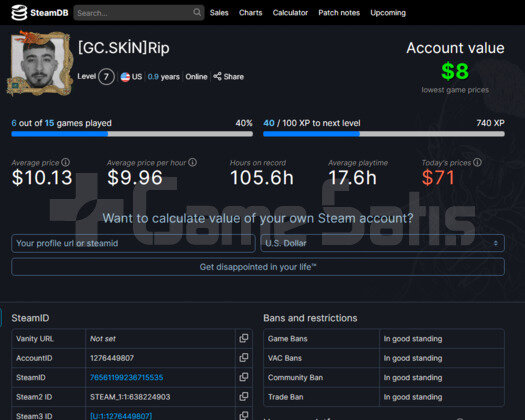The height and width of the screenshot is (420, 525).
Task: Click the $71 today's prices value
Action: point(438,178)
